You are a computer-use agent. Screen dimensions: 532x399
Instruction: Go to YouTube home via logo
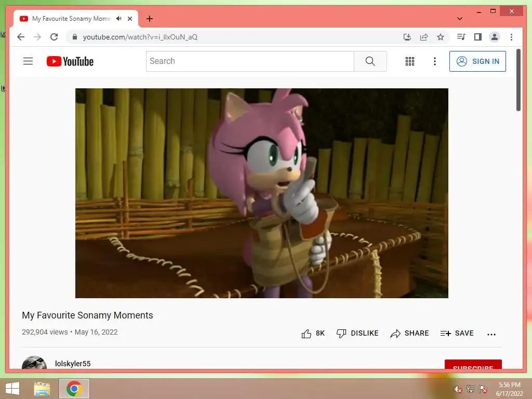click(x=70, y=61)
